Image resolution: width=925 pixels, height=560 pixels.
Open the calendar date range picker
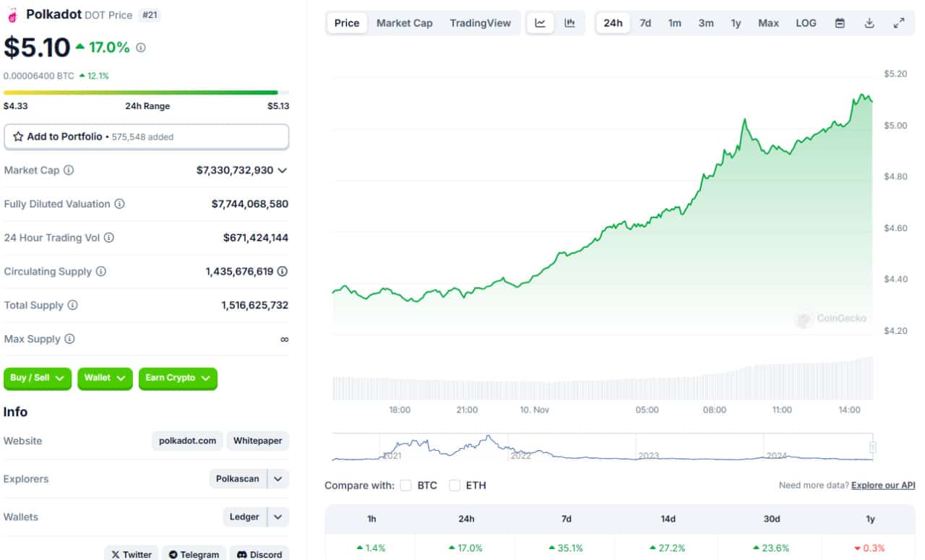click(x=840, y=23)
